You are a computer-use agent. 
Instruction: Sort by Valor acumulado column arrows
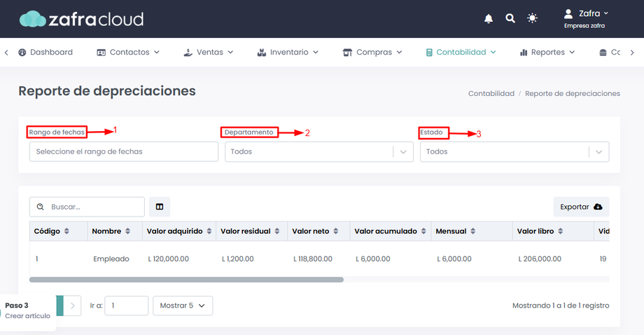(x=423, y=231)
